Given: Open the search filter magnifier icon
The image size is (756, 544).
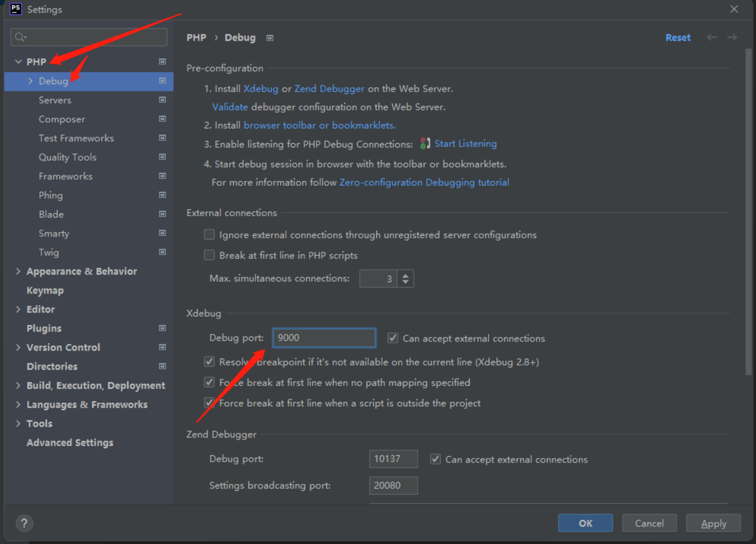Looking at the screenshot, I should coord(19,37).
